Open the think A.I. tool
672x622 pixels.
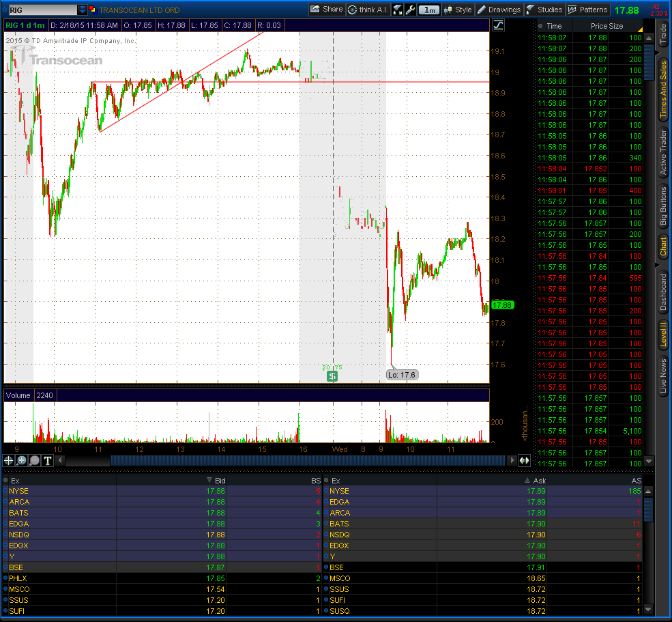click(368, 10)
